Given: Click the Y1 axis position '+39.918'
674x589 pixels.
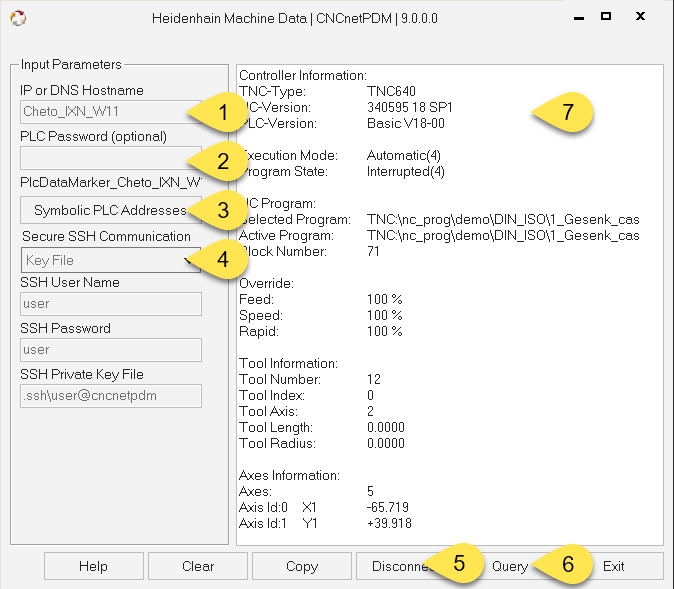Looking at the screenshot, I should 389,524.
